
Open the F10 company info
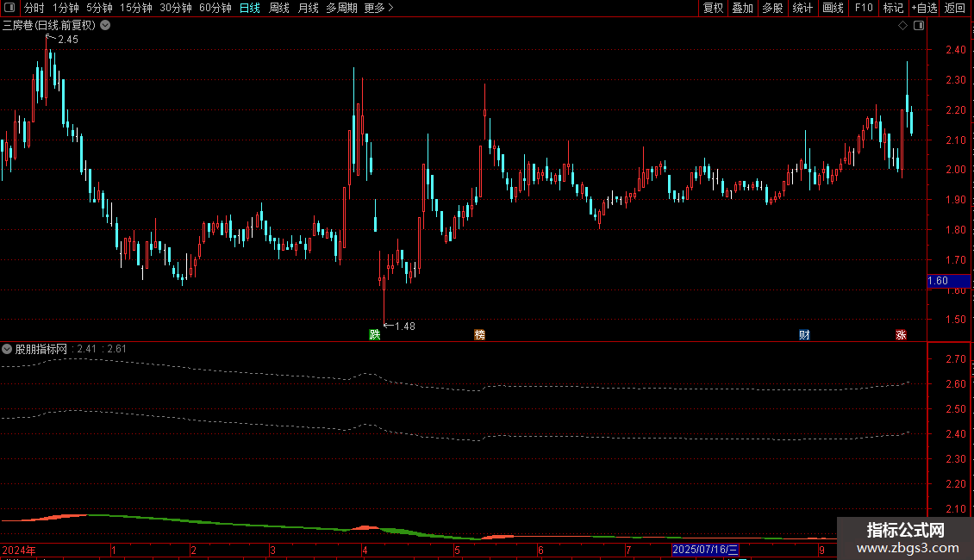click(864, 8)
